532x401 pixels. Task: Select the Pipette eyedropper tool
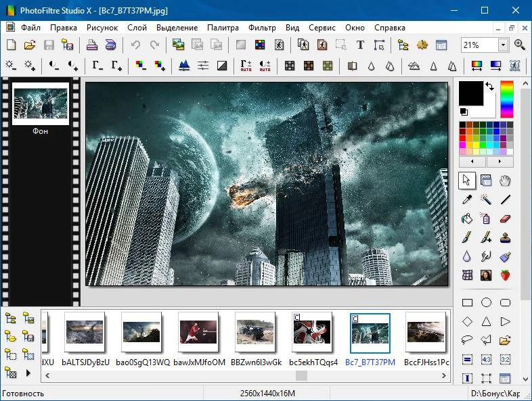467,199
